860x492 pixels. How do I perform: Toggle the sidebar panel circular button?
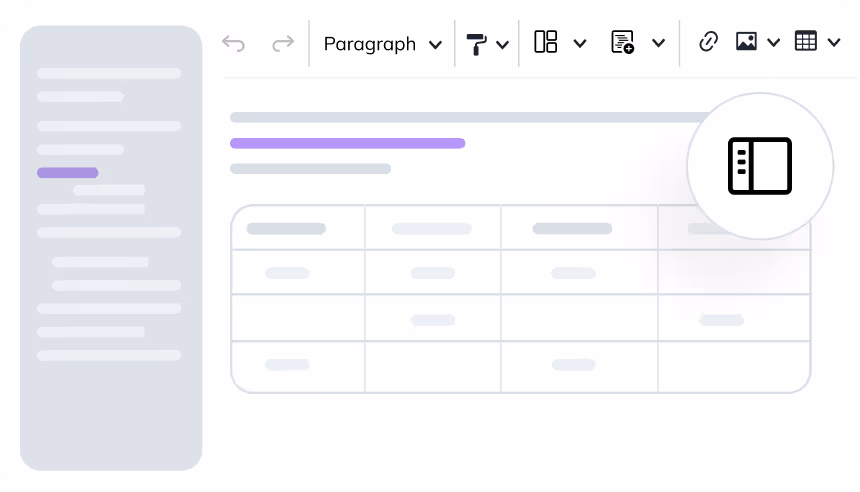(x=760, y=166)
